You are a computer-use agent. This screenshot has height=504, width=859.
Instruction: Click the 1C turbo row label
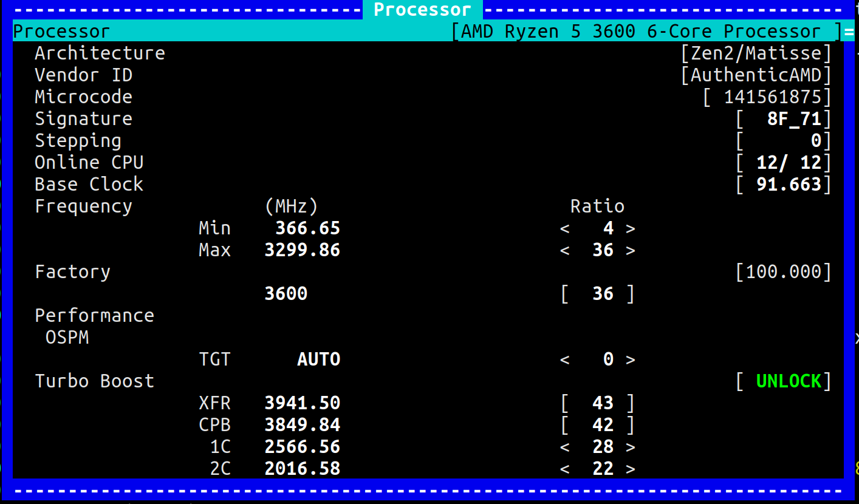[x=220, y=448]
